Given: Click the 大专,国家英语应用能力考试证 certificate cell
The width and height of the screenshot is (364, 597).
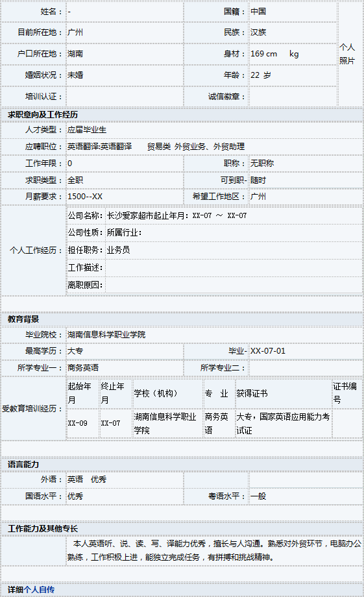Looking at the screenshot, I should 284,423.
